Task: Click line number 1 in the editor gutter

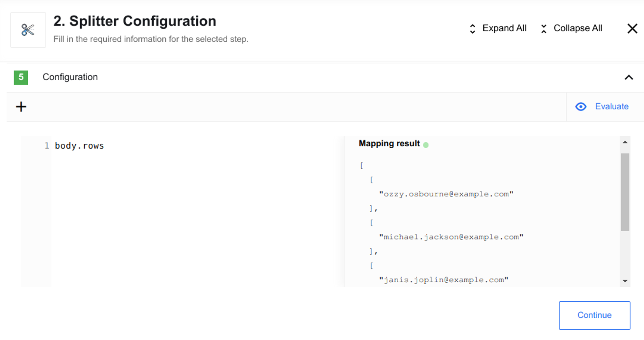Action: click(47, 146)
